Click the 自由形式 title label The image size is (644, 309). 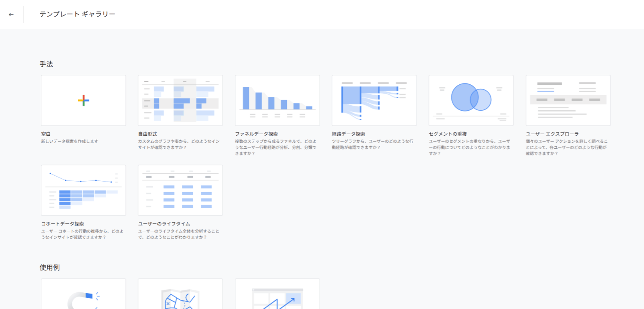pos(148,134)
